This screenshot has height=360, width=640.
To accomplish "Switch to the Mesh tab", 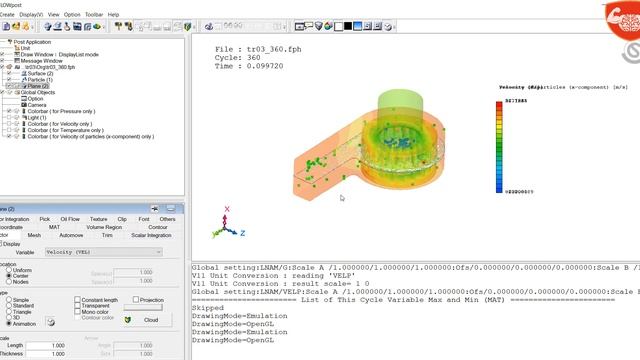I will point(34,235).
